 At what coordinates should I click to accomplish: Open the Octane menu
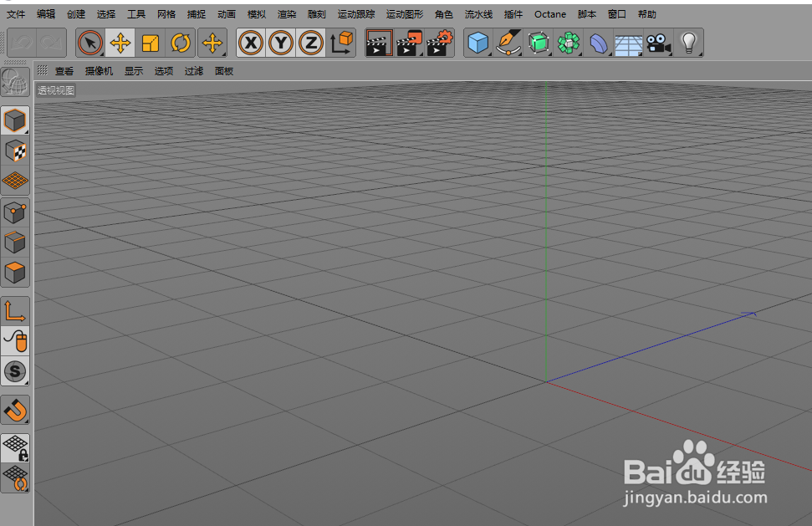click(550, 14)
